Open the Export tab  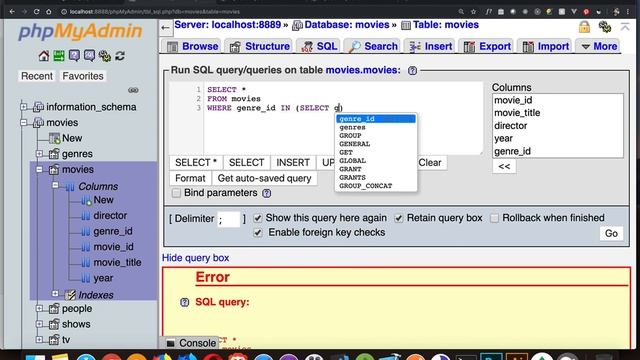pos(487,47)
